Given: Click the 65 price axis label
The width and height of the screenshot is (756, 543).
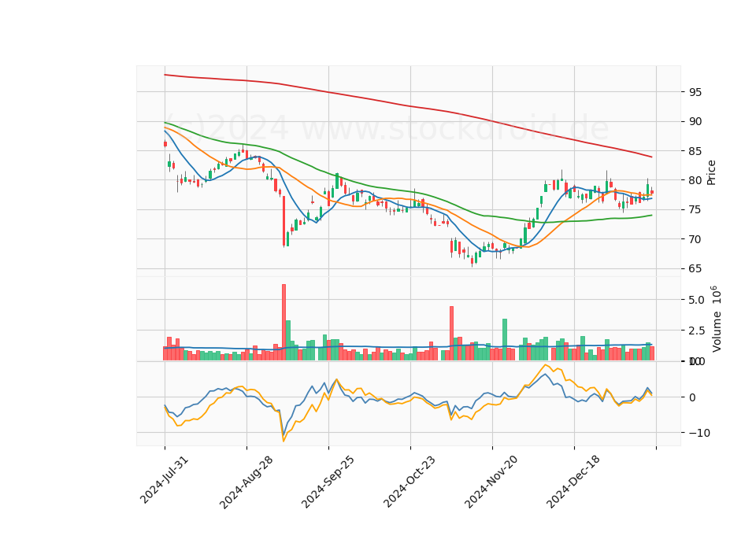Looking at the screenshot, I should tap(695, 269).
